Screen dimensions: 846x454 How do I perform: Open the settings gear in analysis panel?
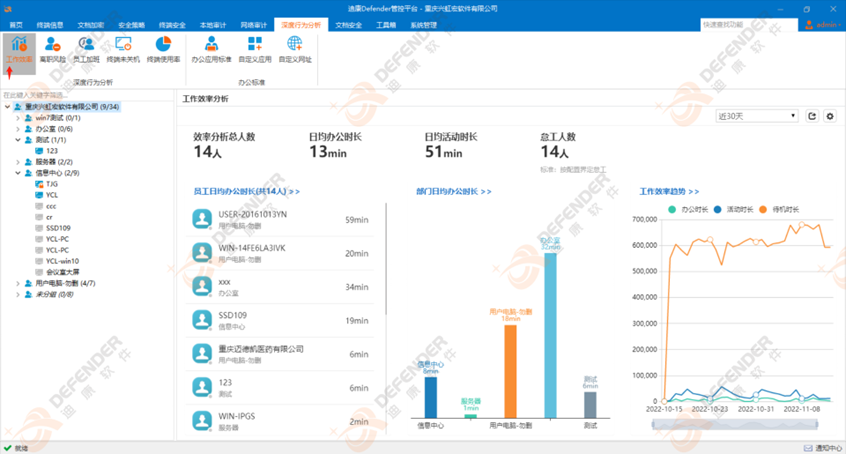click(x=829, y=117)
